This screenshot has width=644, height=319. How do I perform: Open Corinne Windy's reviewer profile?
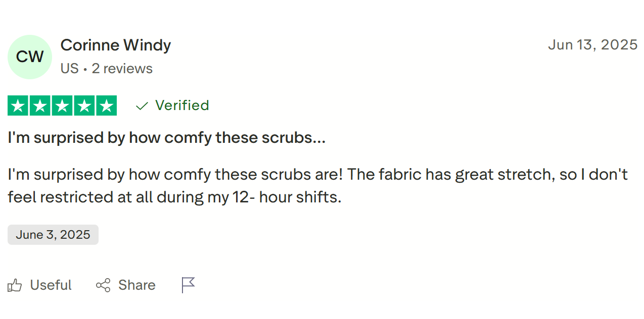116,45
